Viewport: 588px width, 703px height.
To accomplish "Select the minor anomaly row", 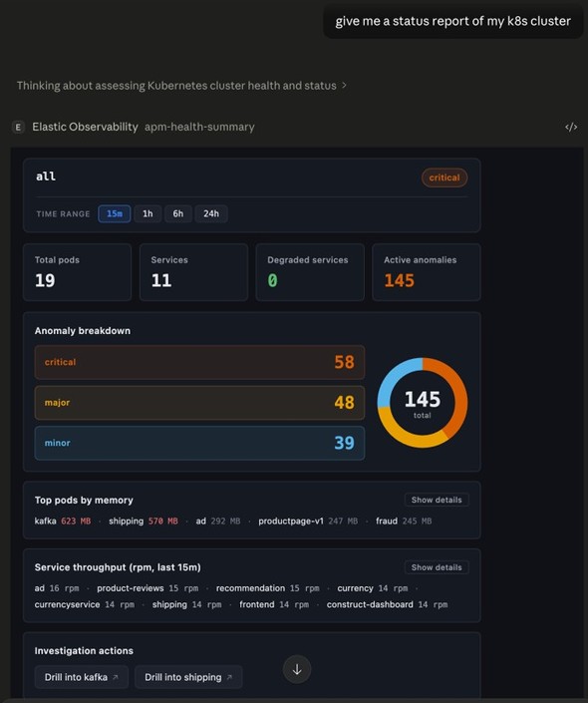I will coord(199,443).
